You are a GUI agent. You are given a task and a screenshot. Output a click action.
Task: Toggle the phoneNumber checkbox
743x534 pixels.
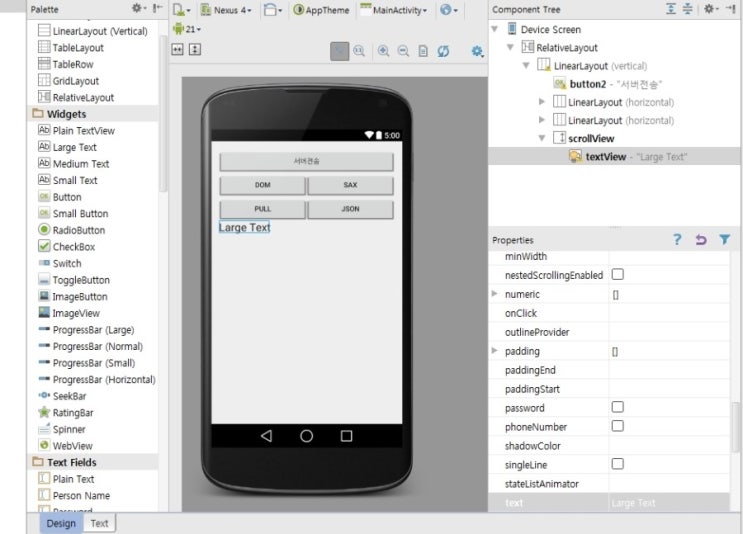(617, 426)
